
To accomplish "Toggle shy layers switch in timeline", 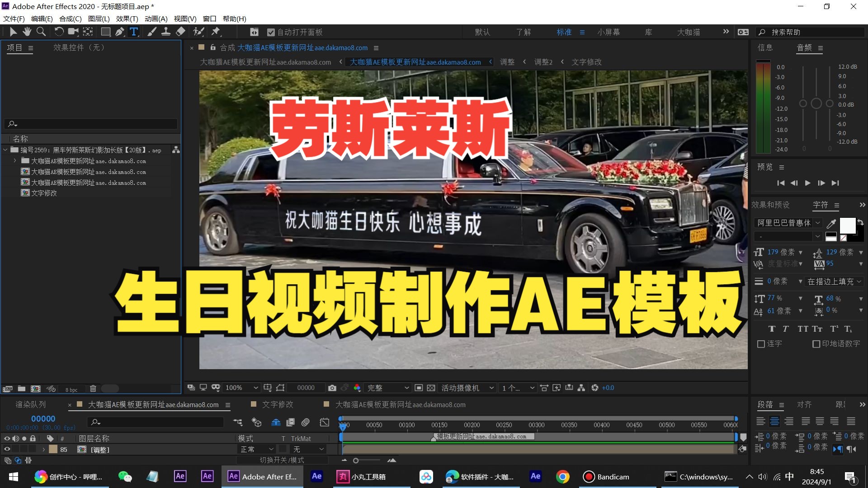I will tap(276, 422).
